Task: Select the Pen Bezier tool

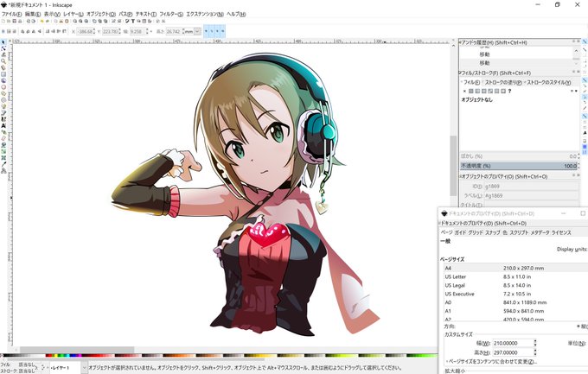Action: coord(3,113)
